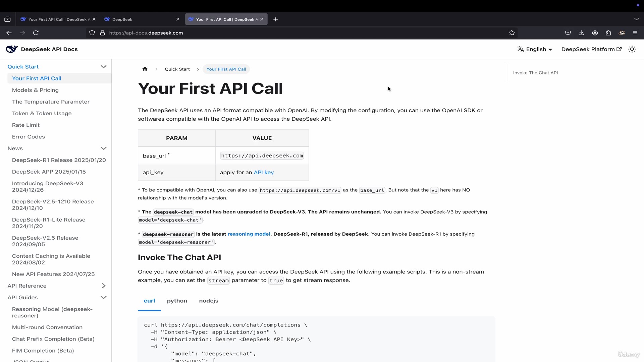Open the downloads panel
Image resolution: width=644 pixels, height=362 pixels.
coord(581,33)
